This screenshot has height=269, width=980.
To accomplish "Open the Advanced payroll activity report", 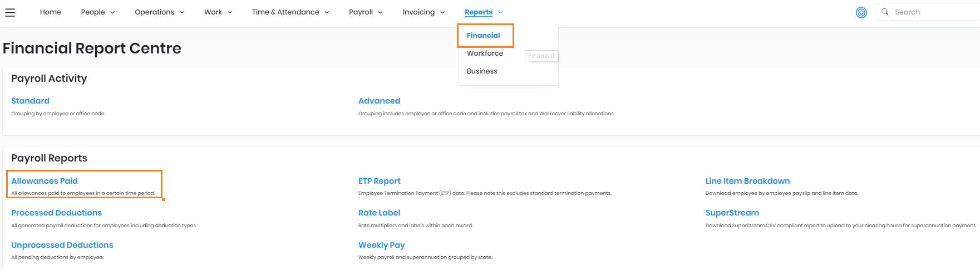I will click(x=379, y=101).
